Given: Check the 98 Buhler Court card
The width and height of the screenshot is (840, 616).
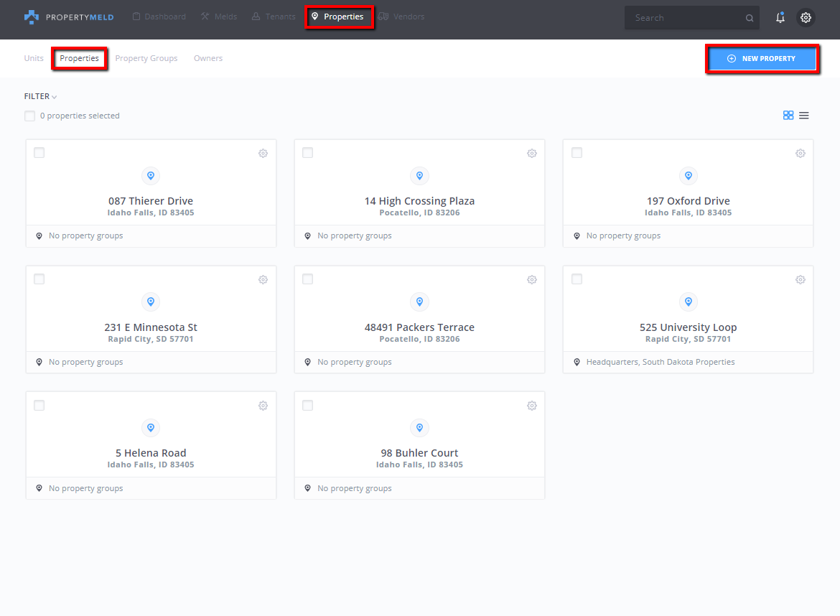Looking at the screenshot, I should [x=307, y=406].
